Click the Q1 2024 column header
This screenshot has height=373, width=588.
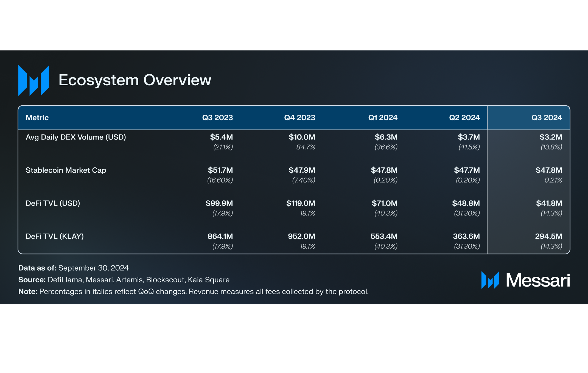point(382,118)
